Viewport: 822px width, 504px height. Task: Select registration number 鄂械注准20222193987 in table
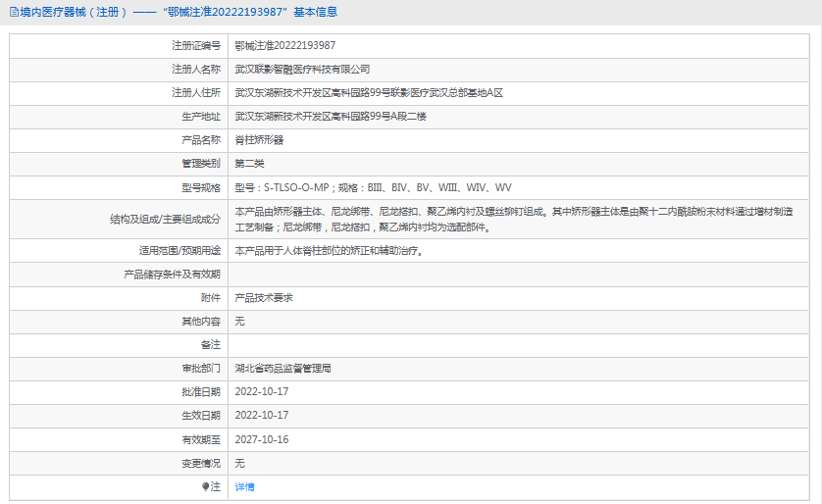pos(285,45)
